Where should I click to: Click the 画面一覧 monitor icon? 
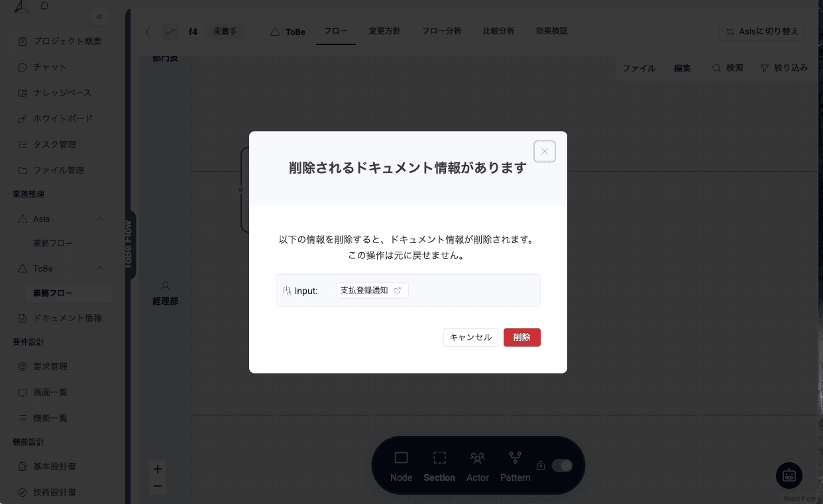click(x=23, y=392)
